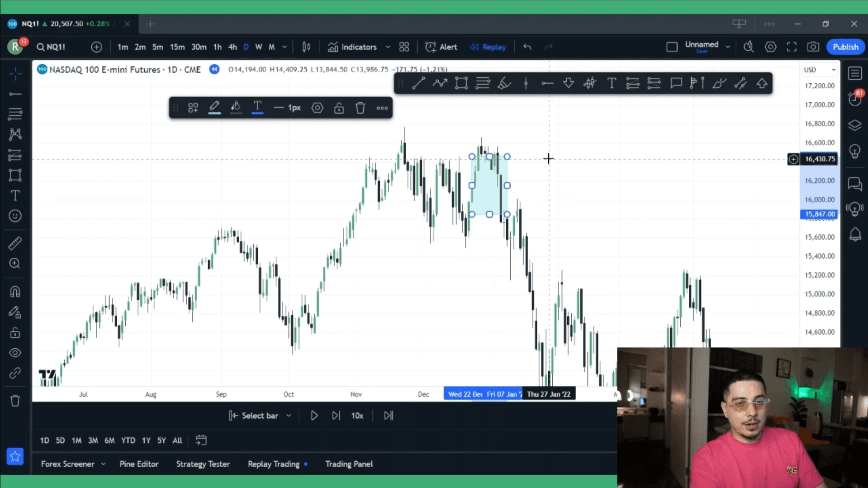Select the Ruler measure tool
The image size is (868, 488).
[x=15, y=243]
